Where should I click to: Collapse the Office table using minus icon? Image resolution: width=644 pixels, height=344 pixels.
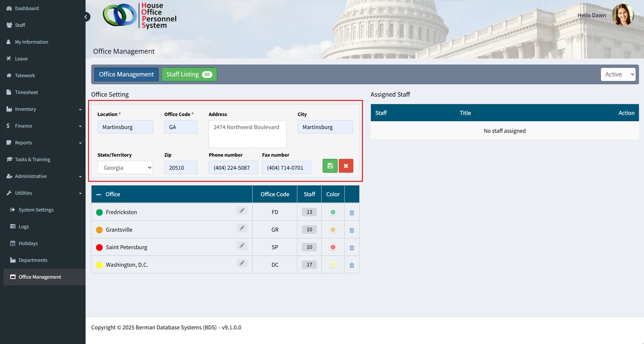click(x=99, y=194)
